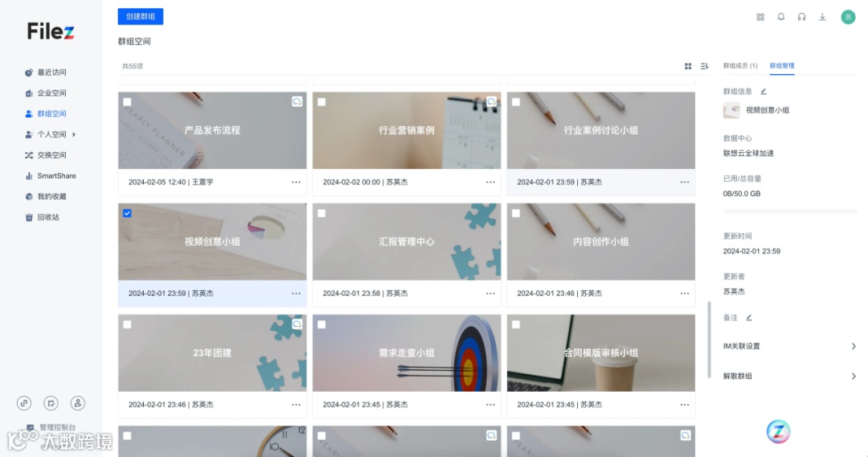Open more options for 行业营销案例

point(490,183)
